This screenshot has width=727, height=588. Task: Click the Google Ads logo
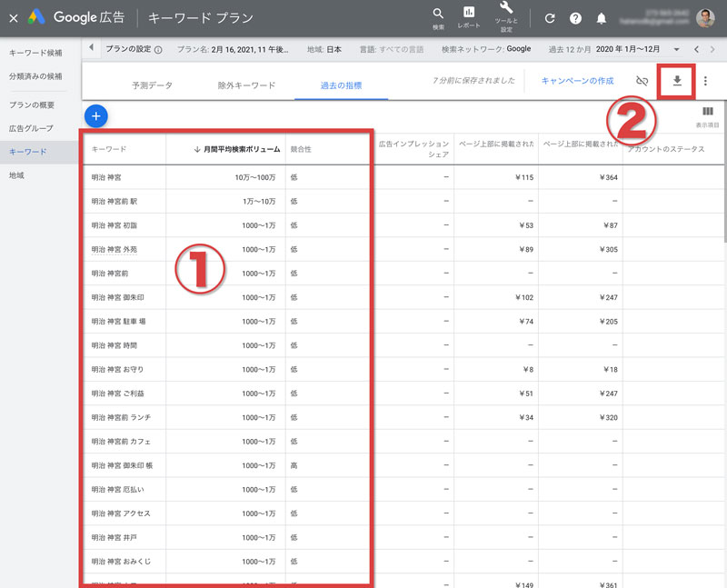click(36, 17)
